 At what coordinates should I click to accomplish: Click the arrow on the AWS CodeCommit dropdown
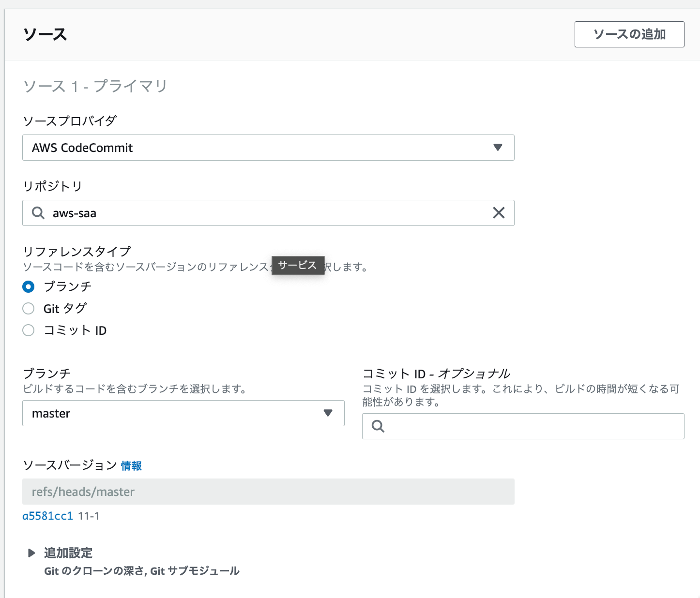click(x=498, y=148)
